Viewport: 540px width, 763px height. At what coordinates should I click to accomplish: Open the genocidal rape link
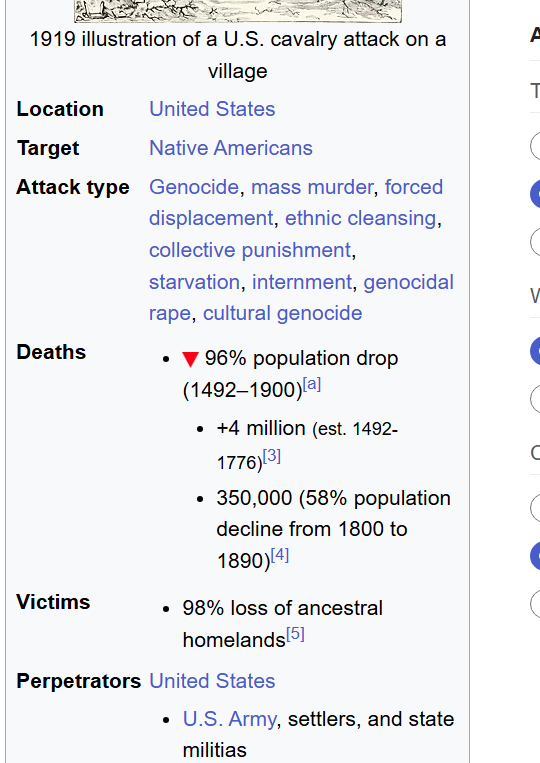pos(409,282)
